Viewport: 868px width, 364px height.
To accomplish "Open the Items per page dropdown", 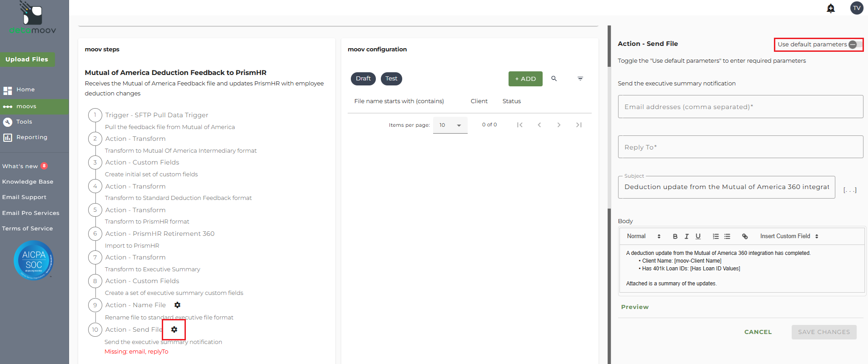I will (x=450, y=125).
